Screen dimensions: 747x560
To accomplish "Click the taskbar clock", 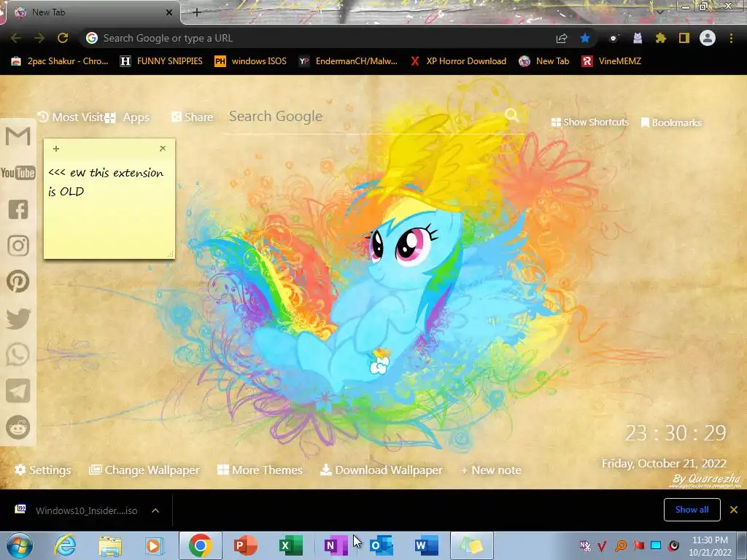I will pos(710,546).
